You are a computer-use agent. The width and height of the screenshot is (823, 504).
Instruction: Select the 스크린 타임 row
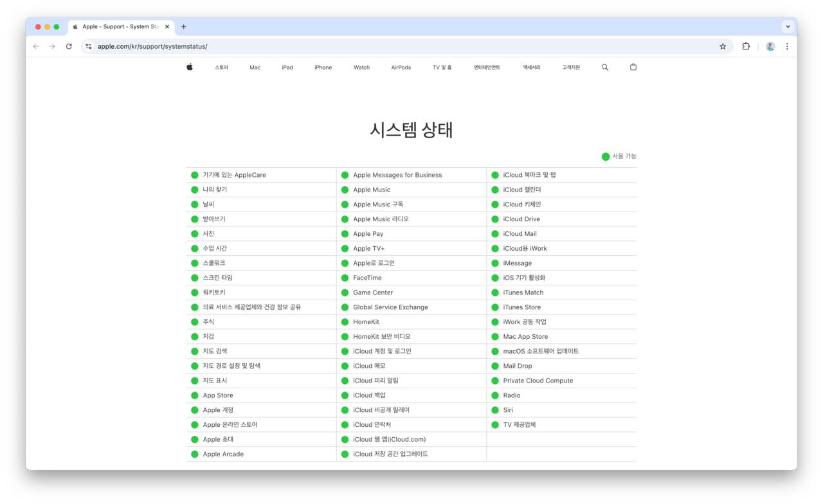point(261,278)
